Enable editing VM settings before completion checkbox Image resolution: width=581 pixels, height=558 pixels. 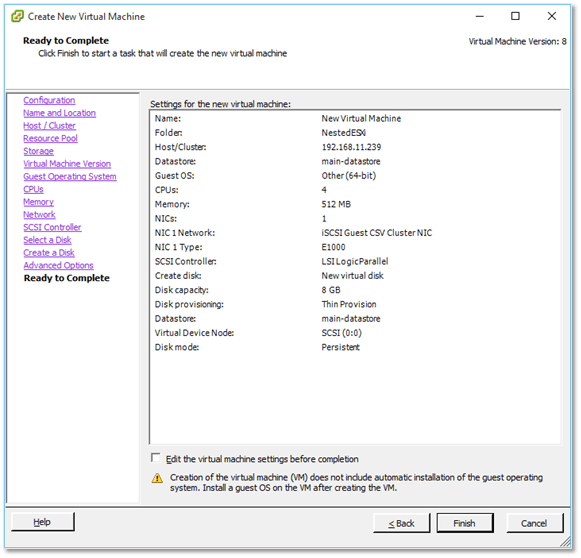[x=156, y=458]
